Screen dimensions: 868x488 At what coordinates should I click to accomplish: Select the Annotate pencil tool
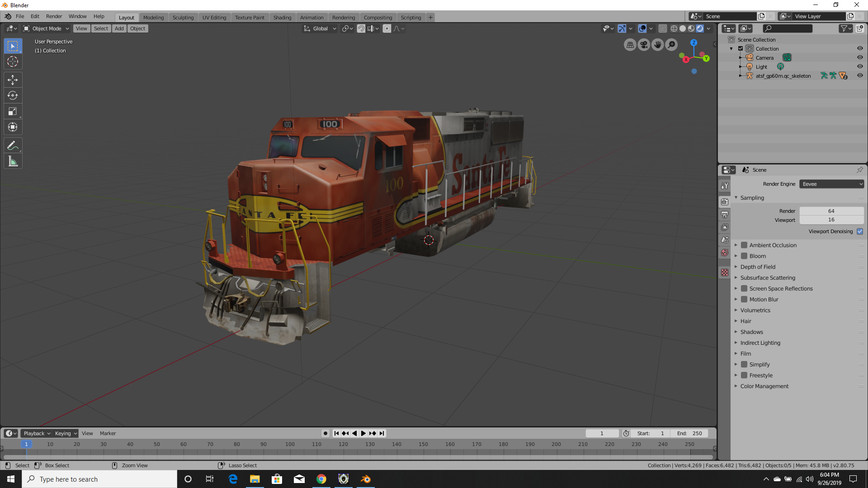tap(13, 145)
